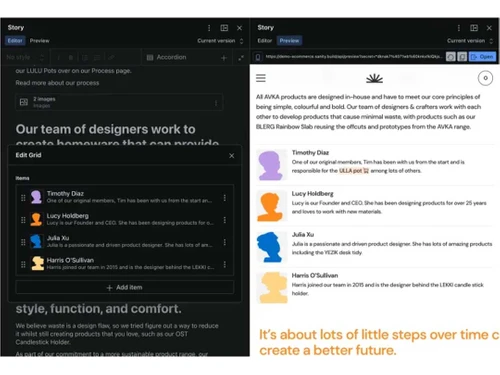
Task: Click the preview URL field
Action: pyautogui.click(x=353, y=57)
